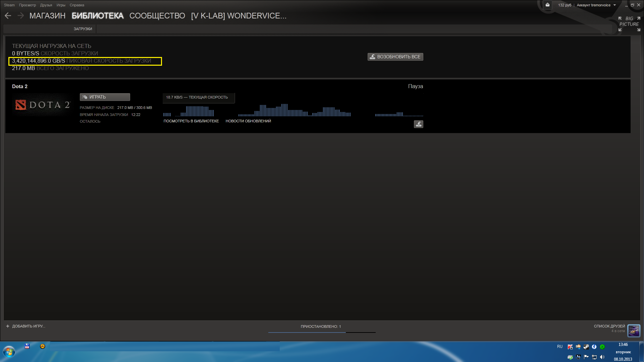Click the Show Desktop strip

(x=641, y=352)
